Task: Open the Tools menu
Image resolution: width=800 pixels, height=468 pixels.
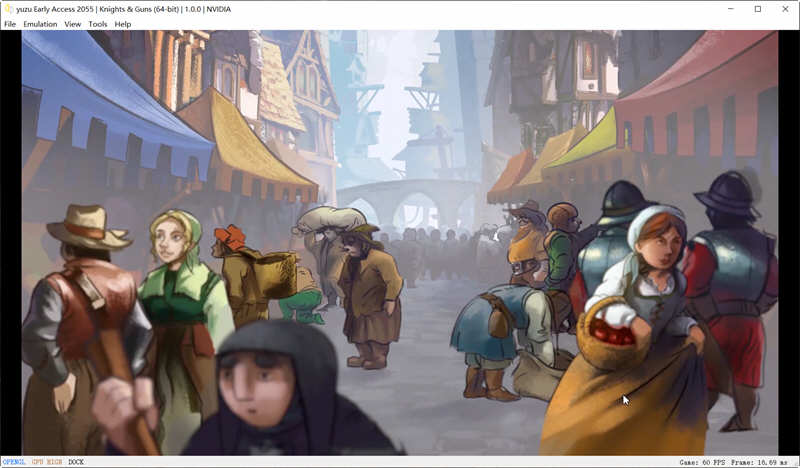Action: coord(97,24)
